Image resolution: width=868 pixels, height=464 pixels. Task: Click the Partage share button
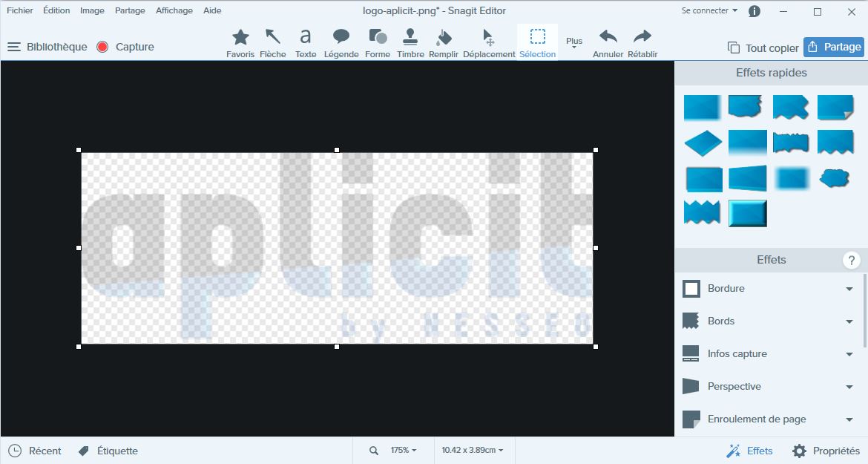tap(834, 47)
